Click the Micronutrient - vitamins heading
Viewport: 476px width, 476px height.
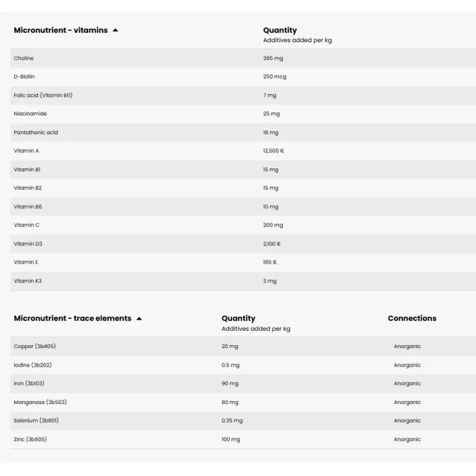coord(61,30)
